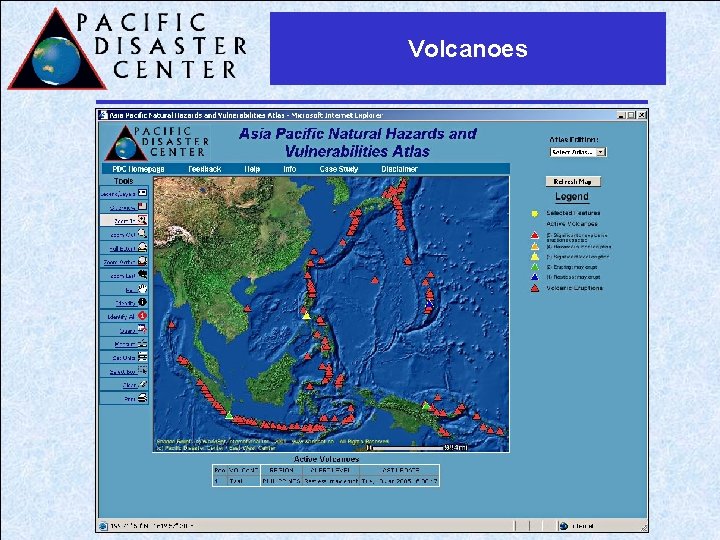Open the Help menu item
The width and height of the screenshot is (720, 540).
252,169
